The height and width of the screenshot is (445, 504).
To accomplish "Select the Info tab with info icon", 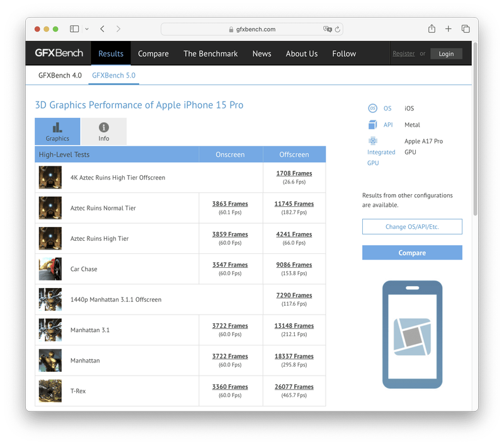I will tap(104, 132).
